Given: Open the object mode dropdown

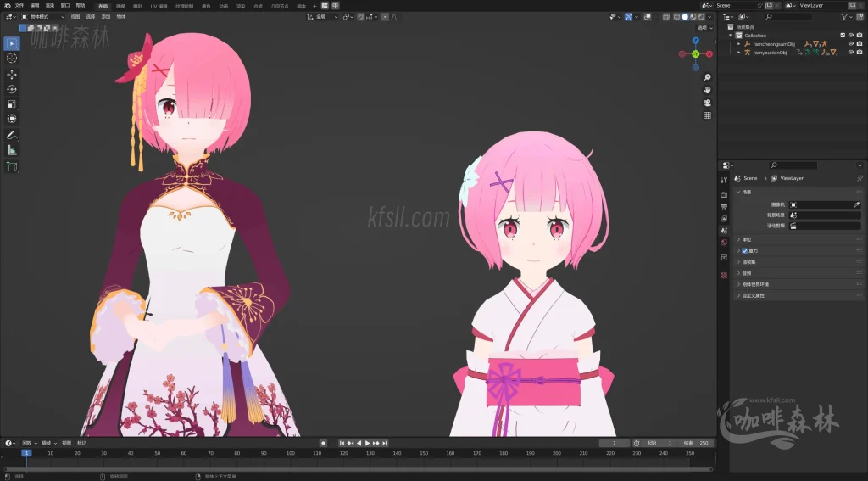Looking at the screenshot, I should (42, 17).
